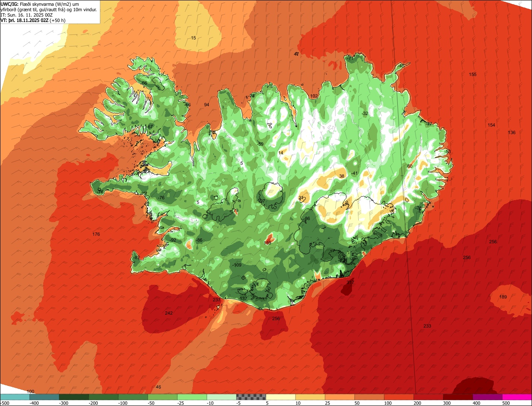Image resolution: width=532 pixels, height=406 pixels.
Task: Click the map value -92
Action: (173, 240)
